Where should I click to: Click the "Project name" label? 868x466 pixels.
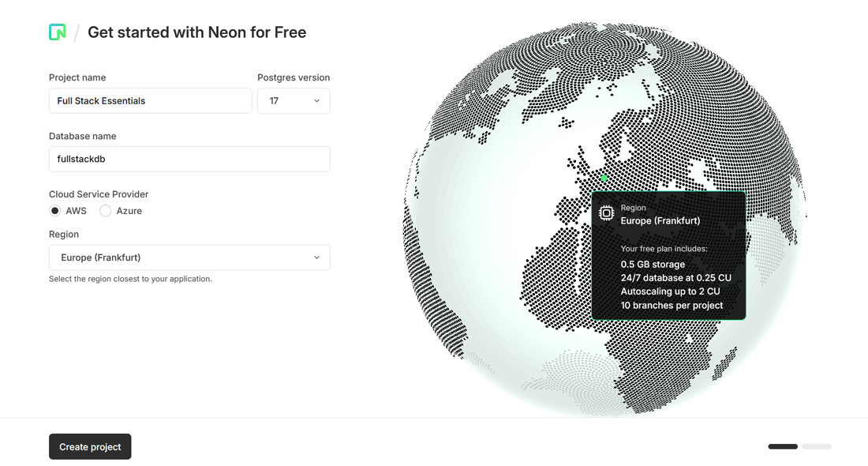[77, 77]
